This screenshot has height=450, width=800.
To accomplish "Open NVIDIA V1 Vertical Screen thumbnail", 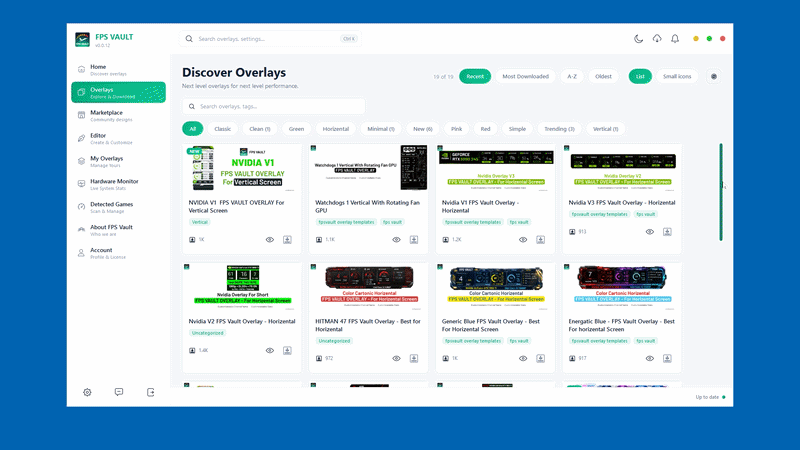I will point(242,169).
